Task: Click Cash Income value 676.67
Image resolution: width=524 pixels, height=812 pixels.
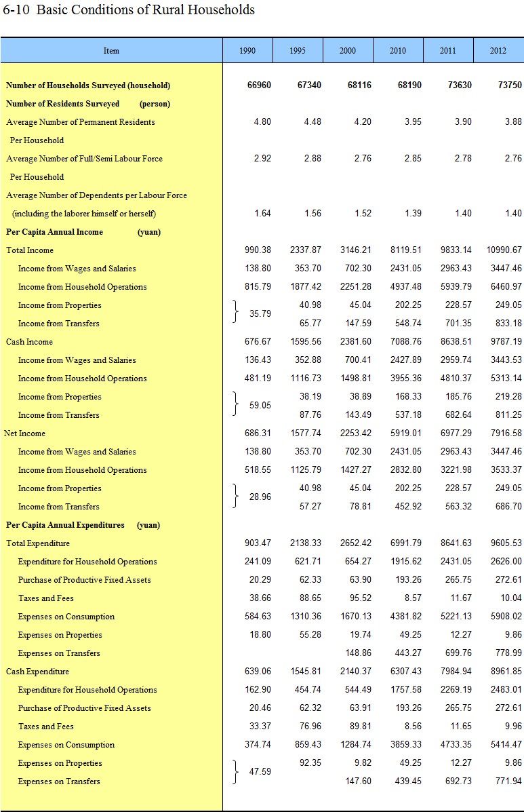Action: (x=258, y=342)
